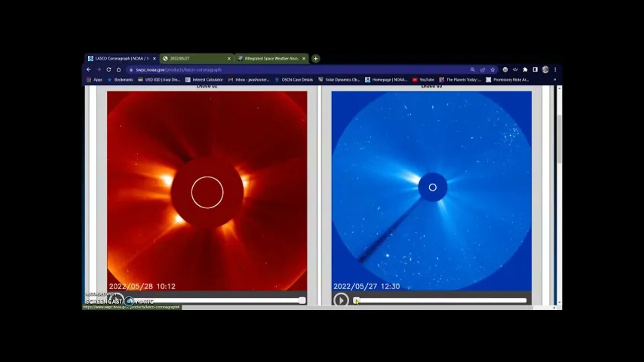Toggle the browser side panel icon
This screenshot has height=362, width=644.
(535, 70)
